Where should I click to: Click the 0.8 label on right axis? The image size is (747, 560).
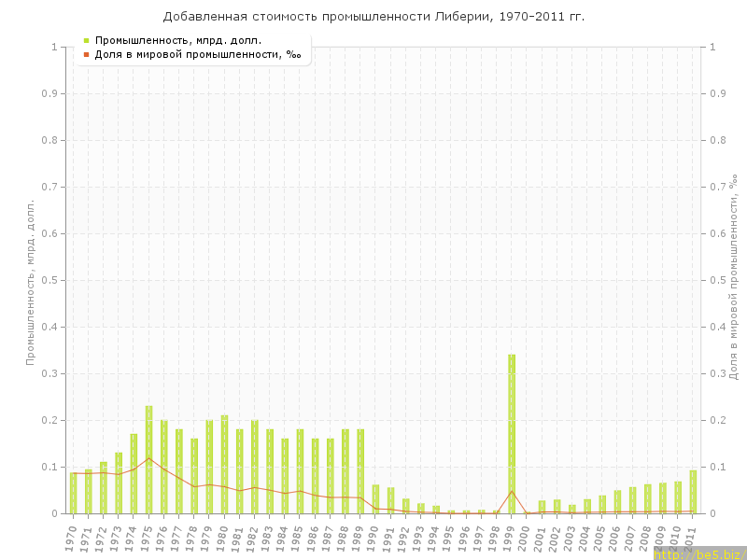719,140
